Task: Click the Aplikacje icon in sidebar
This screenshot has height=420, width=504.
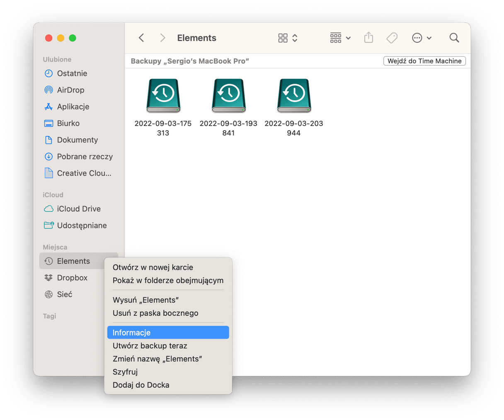Action: click(x=48, y=107)
